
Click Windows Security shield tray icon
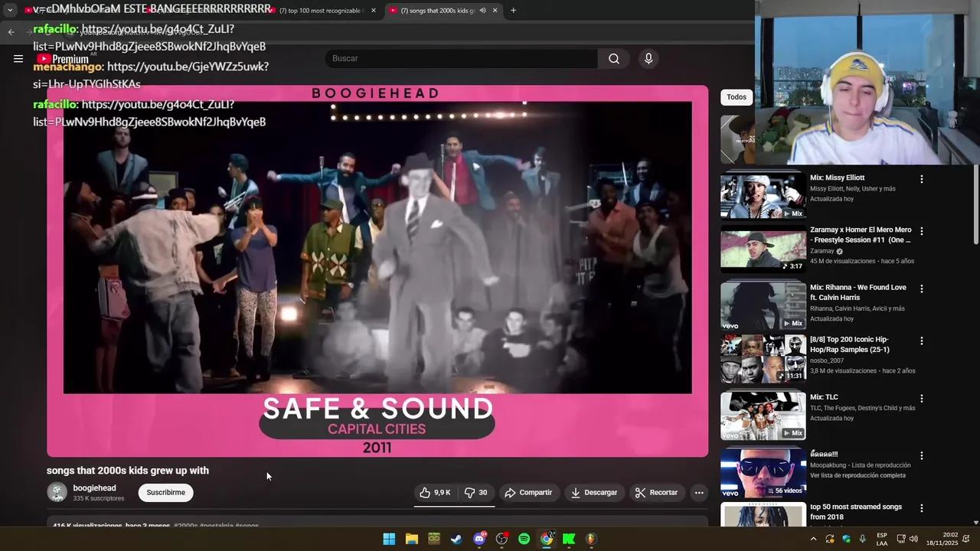pos(846,539)
